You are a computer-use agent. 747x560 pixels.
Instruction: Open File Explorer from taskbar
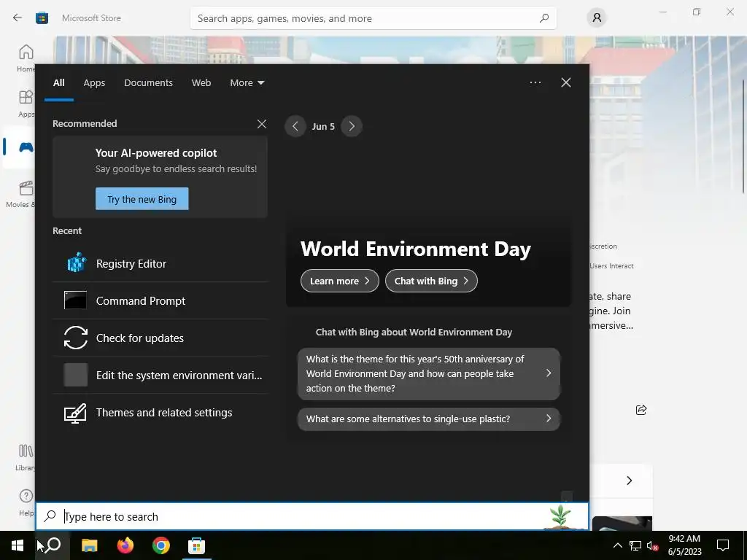(x=89, y=545)
